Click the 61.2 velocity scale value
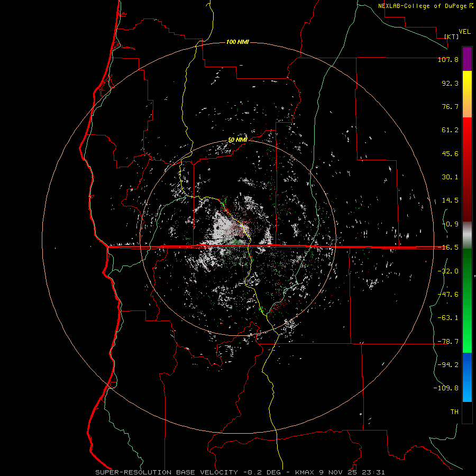 [450, 130]
